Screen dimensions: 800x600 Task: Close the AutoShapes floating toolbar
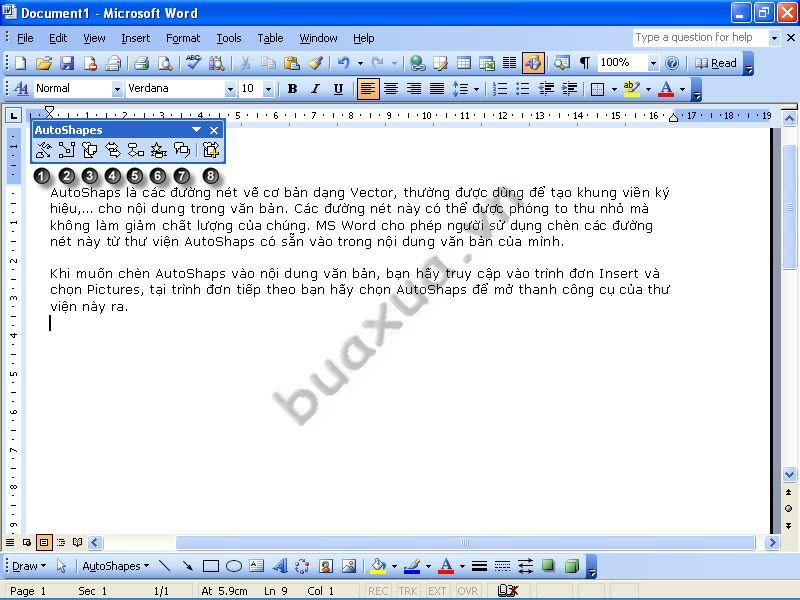click(x=214, y=130)
